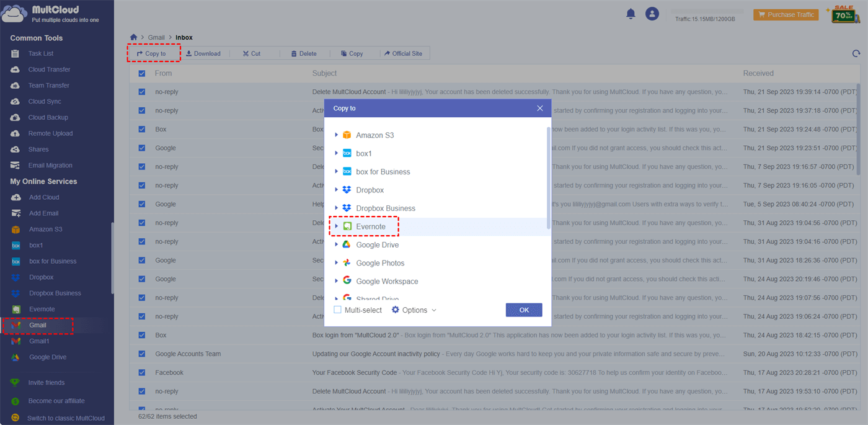This screenshot has height=425, width=868.
Task: Expand the Google Workspace tree node
Action: (x=337, y=281)
